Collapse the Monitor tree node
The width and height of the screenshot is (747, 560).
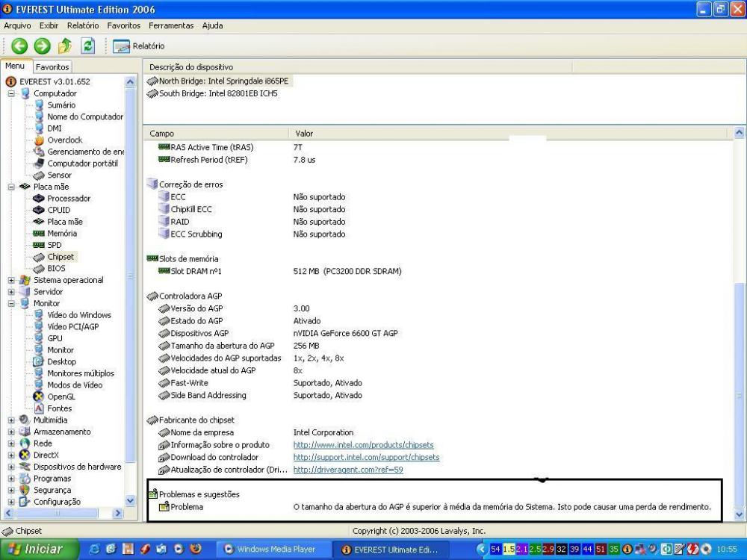tap(12, 304)
